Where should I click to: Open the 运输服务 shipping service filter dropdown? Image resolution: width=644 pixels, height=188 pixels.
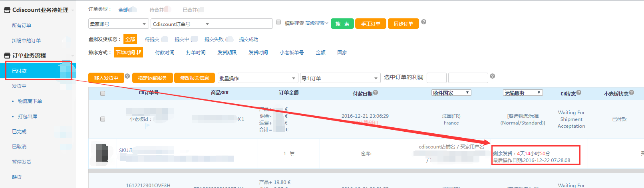(523, 93)
